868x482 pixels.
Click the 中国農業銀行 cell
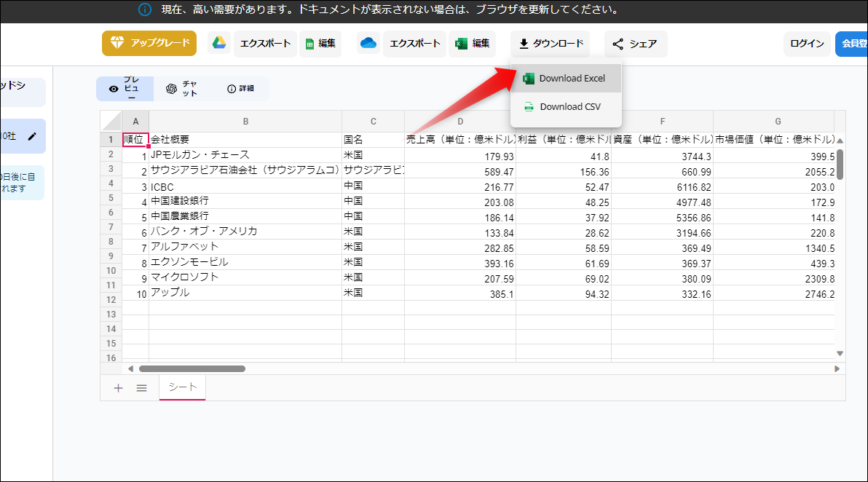pyautogui.click(x=245, y=216)
